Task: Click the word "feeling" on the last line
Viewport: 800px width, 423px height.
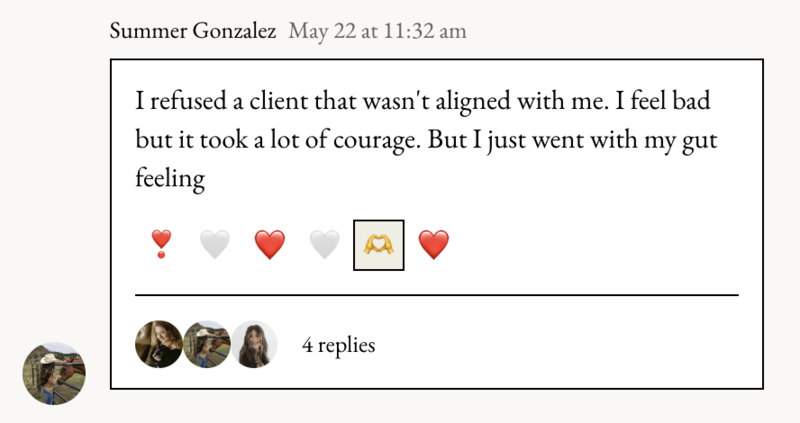Action: [170, 179]
